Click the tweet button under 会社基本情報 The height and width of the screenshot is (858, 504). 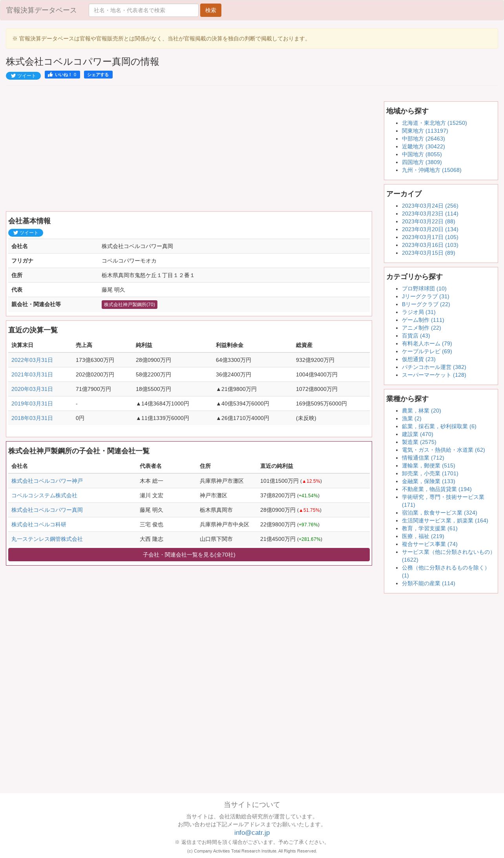26,233
